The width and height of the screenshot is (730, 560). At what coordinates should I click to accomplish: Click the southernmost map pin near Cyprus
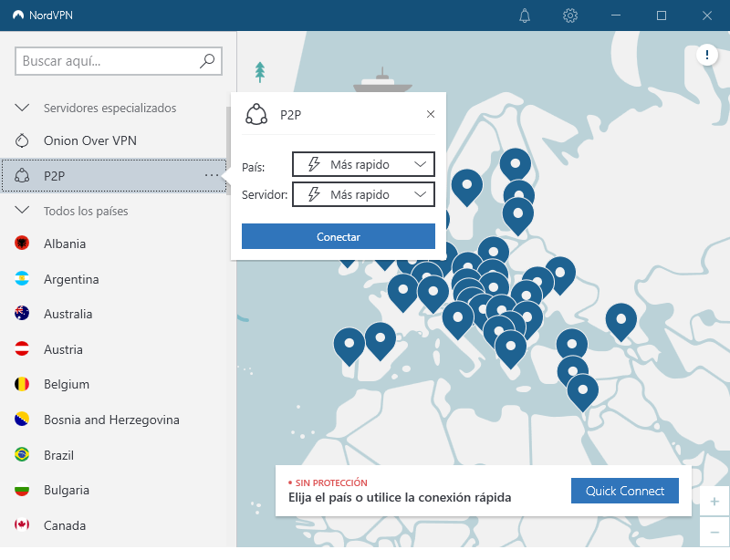pyautogui.click(x=582, y=392)
